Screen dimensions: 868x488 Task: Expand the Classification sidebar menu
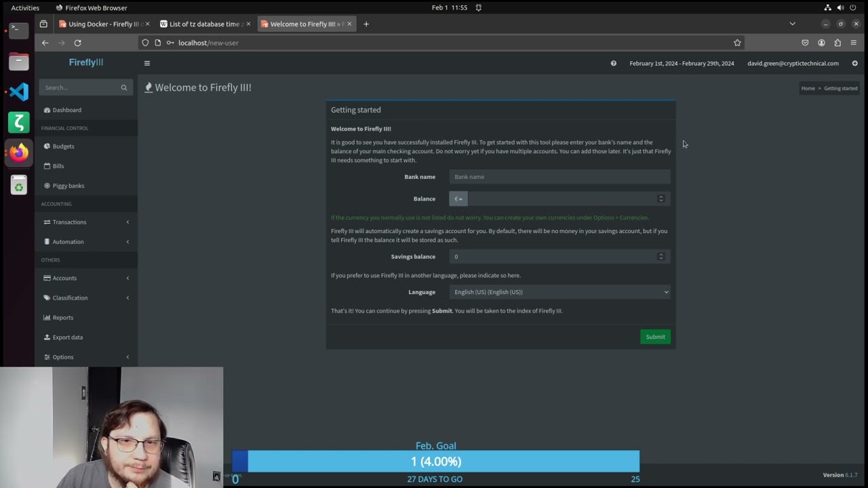[x=86, y=298]
